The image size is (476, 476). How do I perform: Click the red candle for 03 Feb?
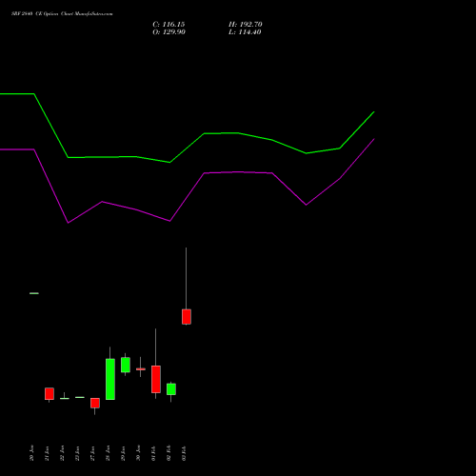[187, 317]
